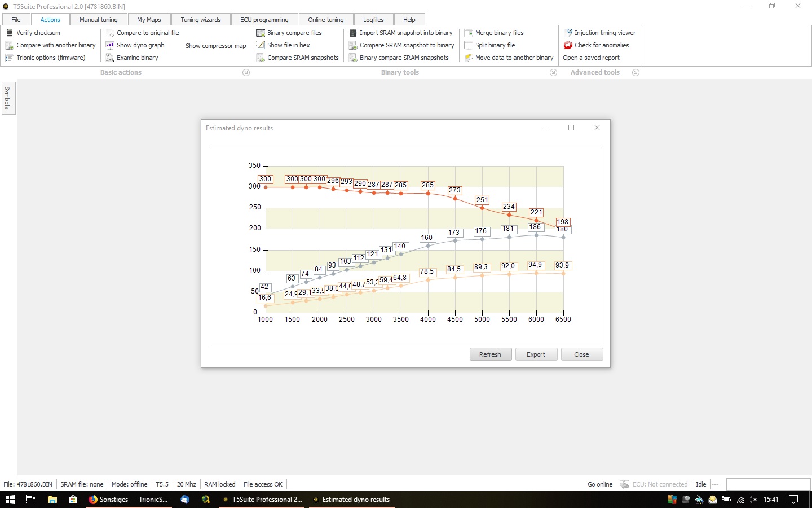Switch to the Manual tuning tab

(x=99, y=20)
